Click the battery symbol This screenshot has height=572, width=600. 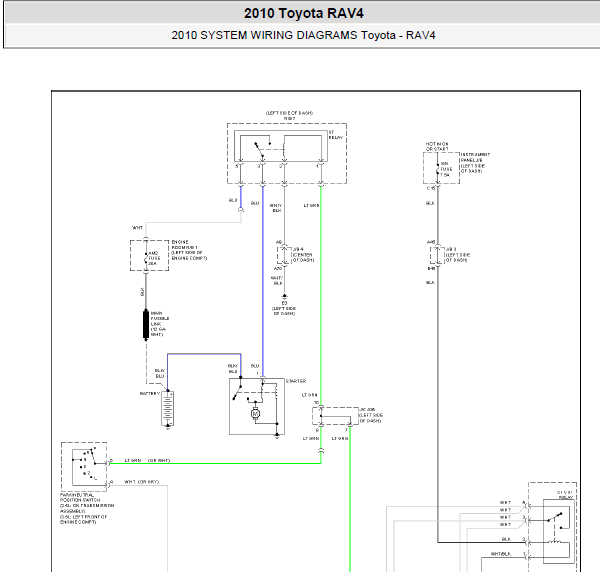coord(168,409)
